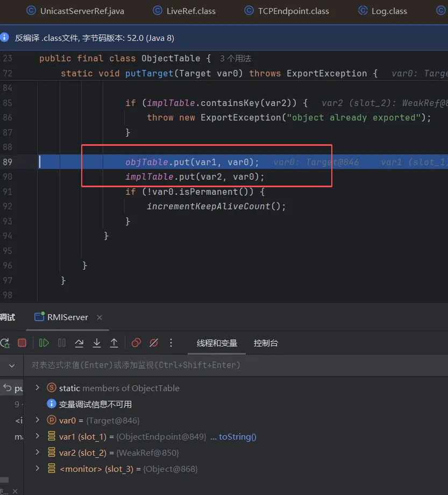The width and height of the screenshot is (448, 495).
Task: Click the Rerun debug session icon
Action: click(x=4, y=343)
